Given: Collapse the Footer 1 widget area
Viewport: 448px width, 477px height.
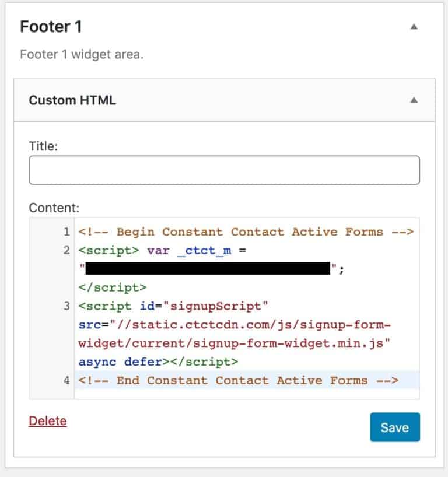Looking at the screenshot, I should [x=415, y=26].
